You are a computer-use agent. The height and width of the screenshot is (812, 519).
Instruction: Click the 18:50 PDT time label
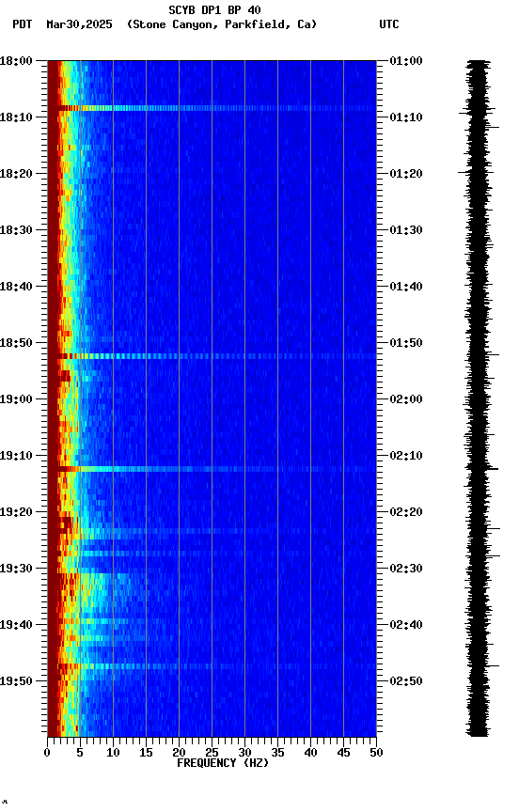pos(16,343)
